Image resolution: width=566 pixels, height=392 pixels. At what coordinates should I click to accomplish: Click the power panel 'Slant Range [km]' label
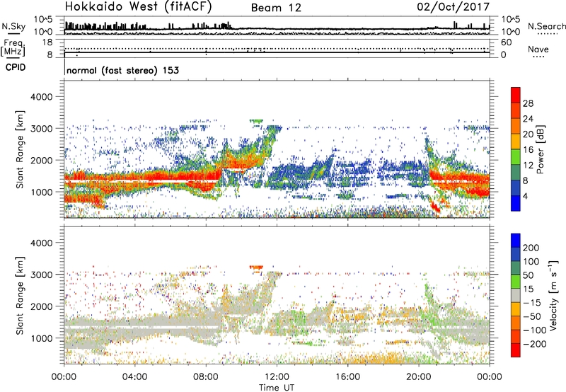point(20,149)
